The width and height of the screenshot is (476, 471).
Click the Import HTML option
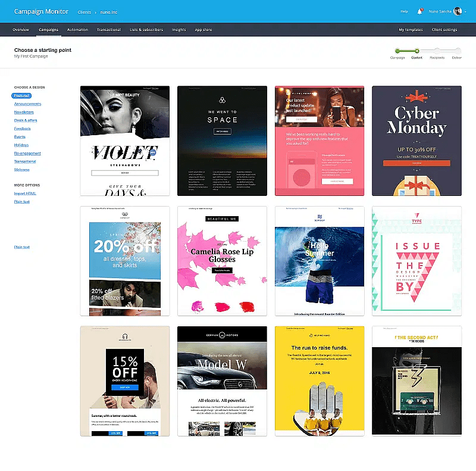pos(26,194)
